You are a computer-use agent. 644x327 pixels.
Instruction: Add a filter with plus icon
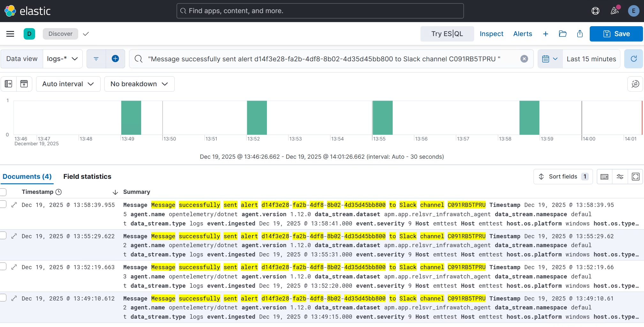115,59
